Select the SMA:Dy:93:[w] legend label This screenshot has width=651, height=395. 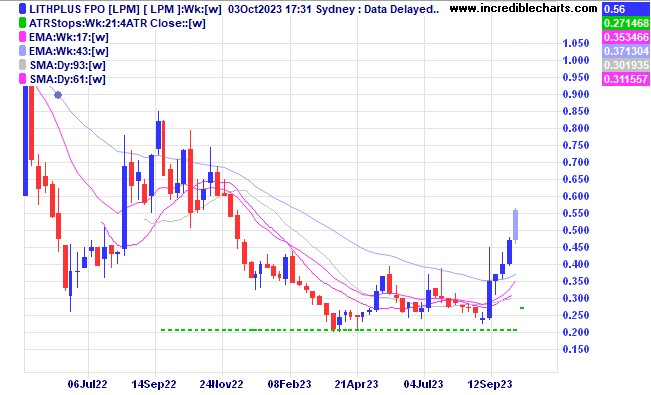coord(67,65)
